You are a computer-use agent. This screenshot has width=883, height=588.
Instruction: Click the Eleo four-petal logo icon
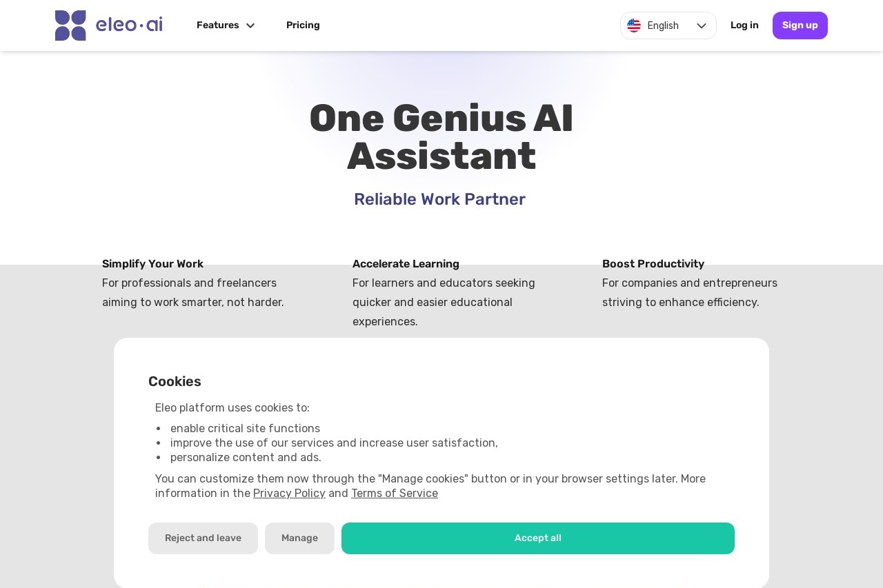(70, 26)
